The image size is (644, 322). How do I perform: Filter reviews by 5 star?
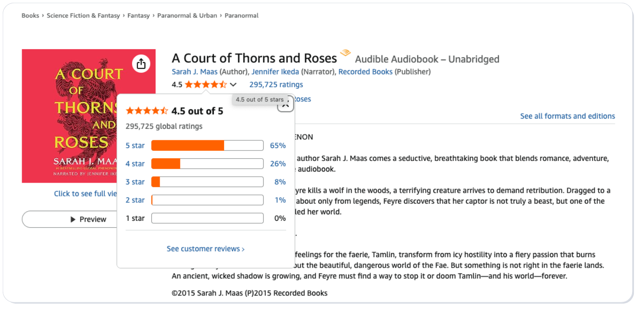(x=135, y=146)
